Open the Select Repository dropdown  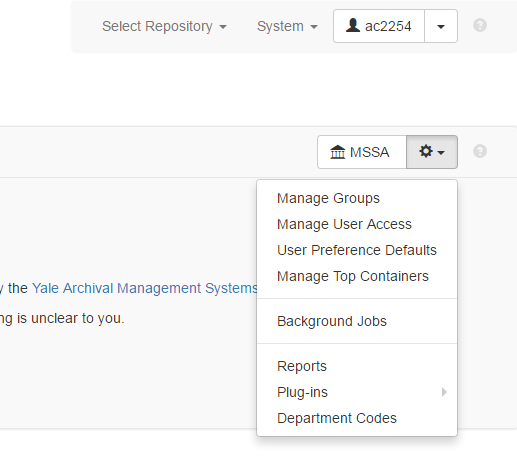click(x=164, y=26)
